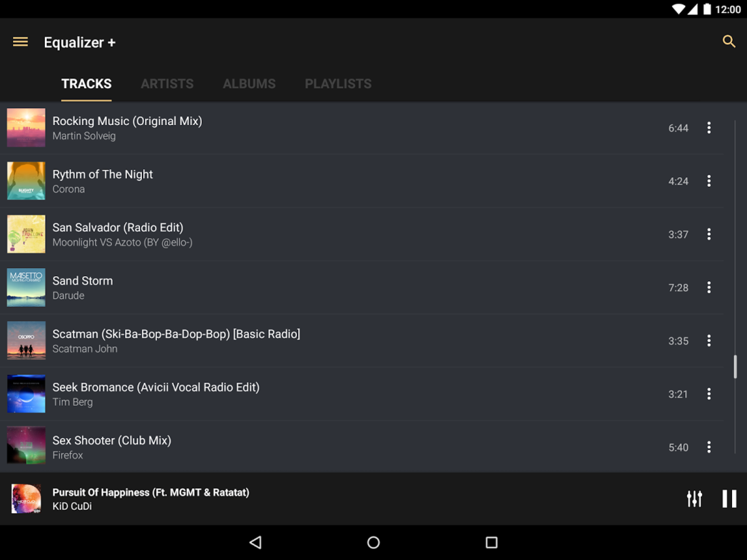Screen dimensions: 747x560
Task: Play Sand Storm by Darude
Action: tap(362, 287)
